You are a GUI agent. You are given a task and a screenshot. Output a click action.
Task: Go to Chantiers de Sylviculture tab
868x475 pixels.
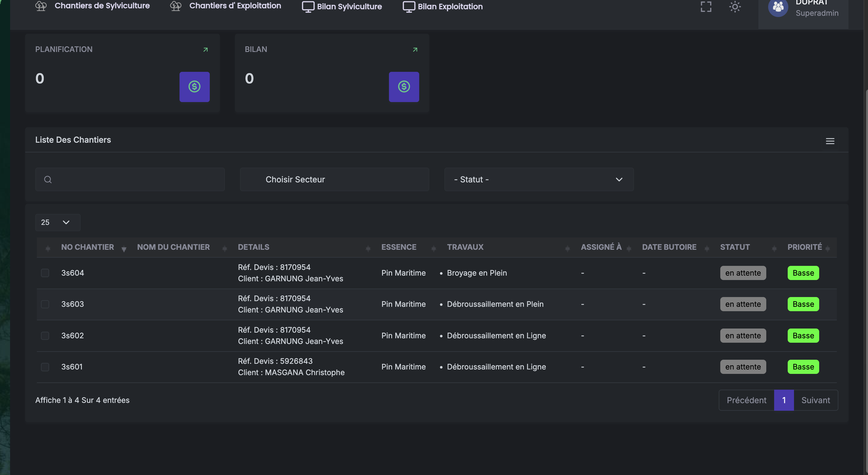coord(92,6)
